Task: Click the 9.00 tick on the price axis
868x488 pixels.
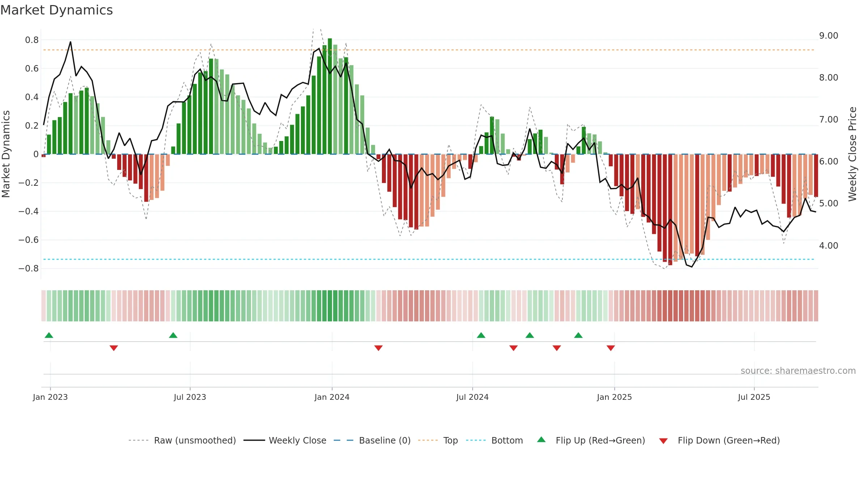Action: click(829, 35)
